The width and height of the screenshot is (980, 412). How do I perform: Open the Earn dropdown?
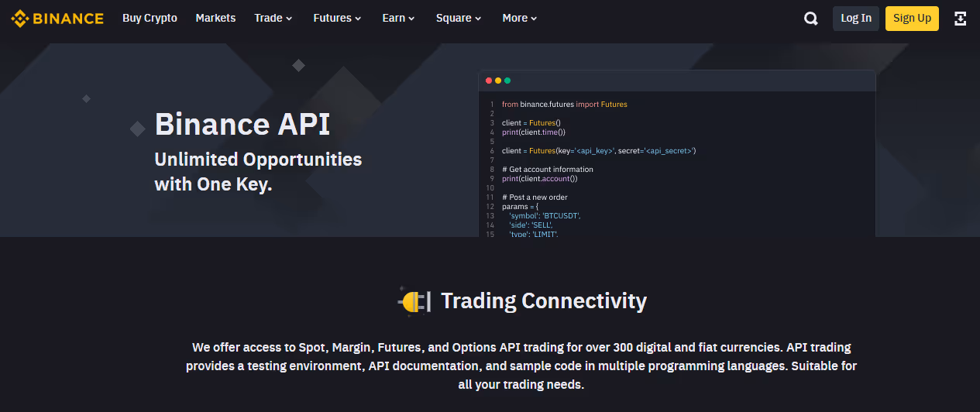tap(398, 18)
